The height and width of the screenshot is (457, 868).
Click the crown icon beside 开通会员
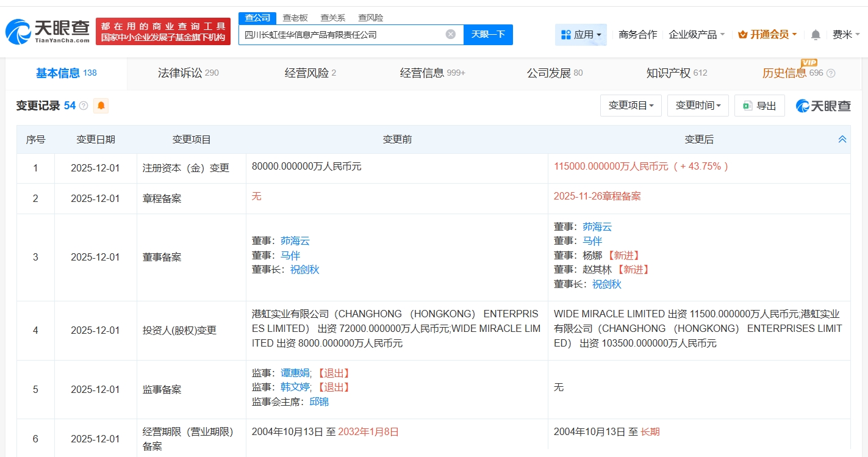pos(741,35)
